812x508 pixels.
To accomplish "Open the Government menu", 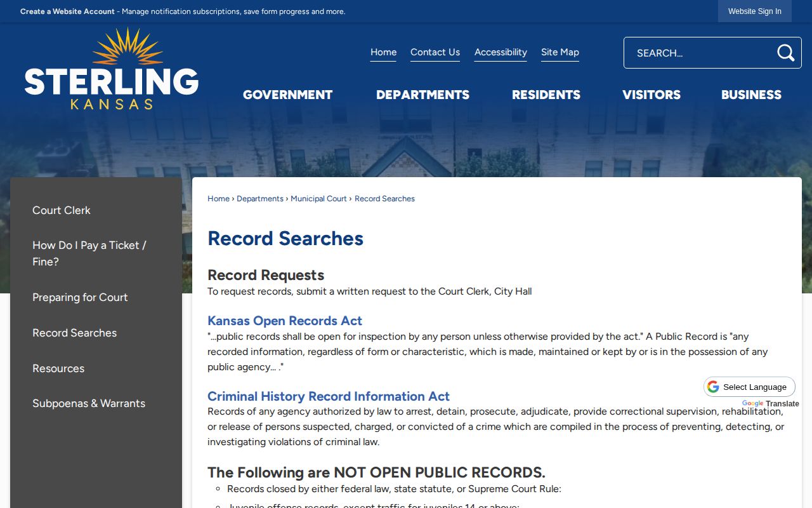I will click(287, 95).
